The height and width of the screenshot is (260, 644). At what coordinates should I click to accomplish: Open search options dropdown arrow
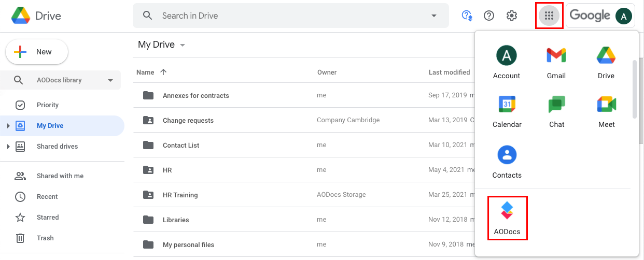(x=434, y=16)
